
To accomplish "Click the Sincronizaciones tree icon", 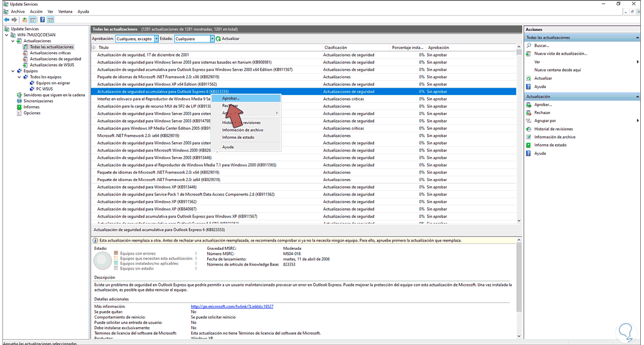I will [20, 101].
